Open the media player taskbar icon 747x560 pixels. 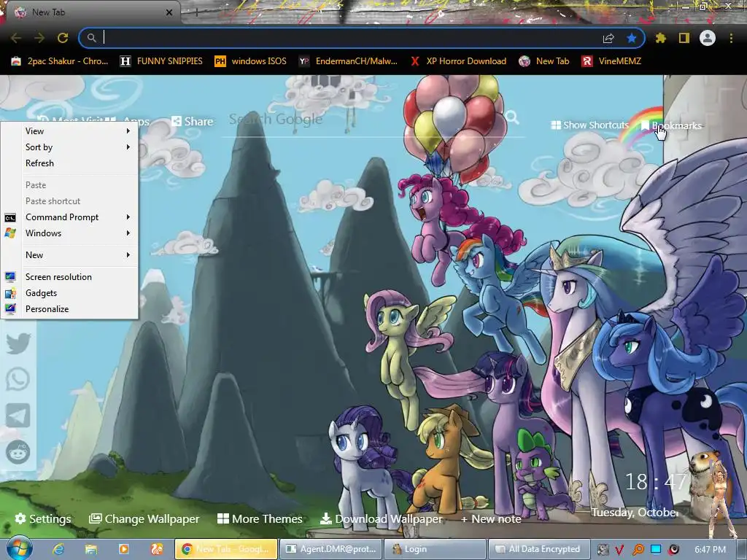tap(124, 550)
